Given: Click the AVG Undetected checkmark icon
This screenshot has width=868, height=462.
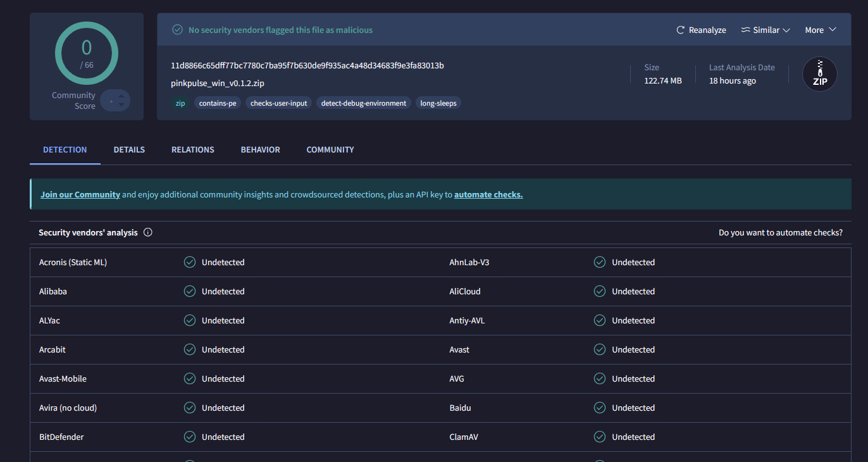Looking at the screenshot, I should coord(600,378).
